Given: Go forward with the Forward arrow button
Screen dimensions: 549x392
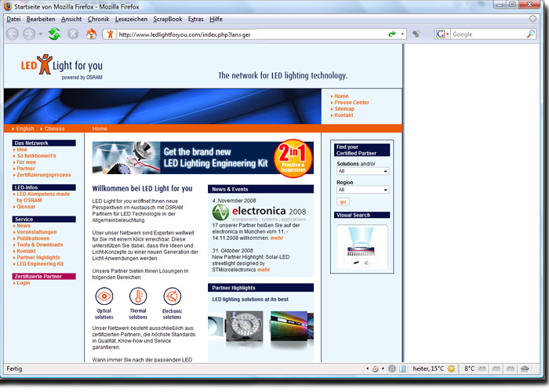Looking at the screenshot, I should pyautogui.click(x=29, y=34).
